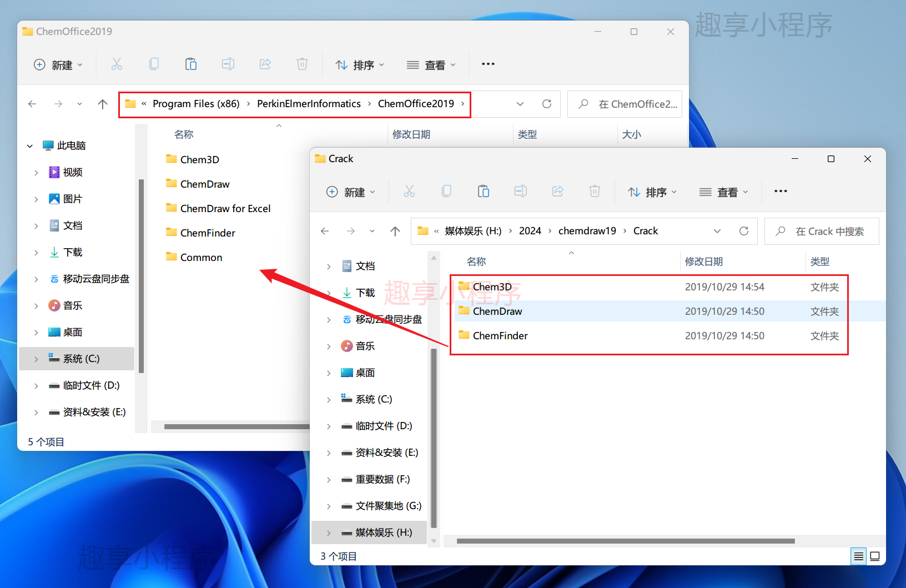Go forward in Crack window navigation
This screenshot has height=588, width=906.
coord(351,231)
